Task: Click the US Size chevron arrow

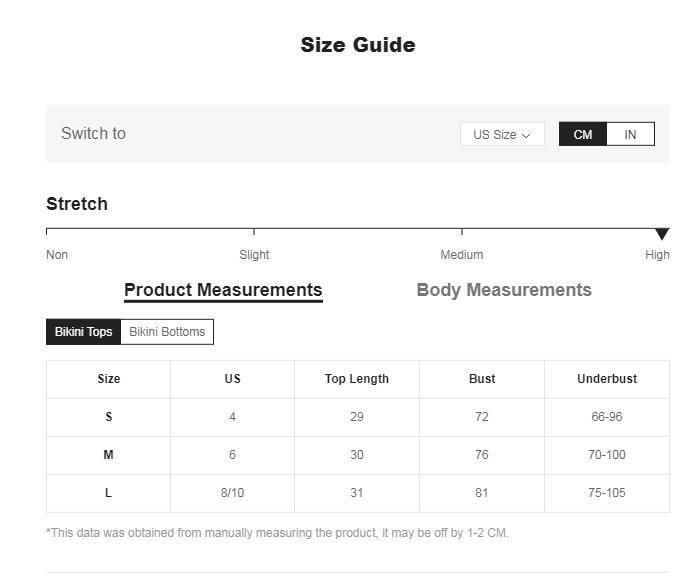Action: [526, 135]
